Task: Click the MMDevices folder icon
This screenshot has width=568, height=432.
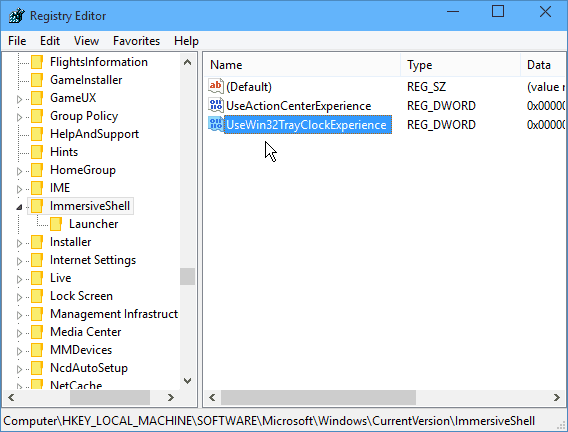Action: (37, 350)
